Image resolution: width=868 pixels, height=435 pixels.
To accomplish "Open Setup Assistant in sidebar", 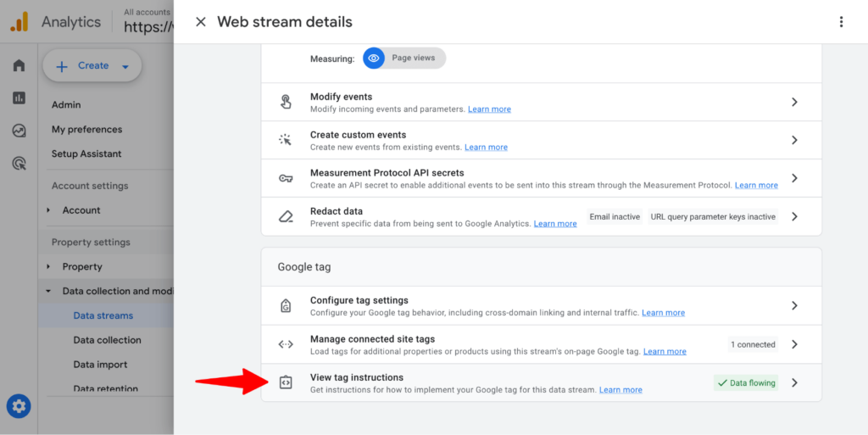I will coord(86,153).
